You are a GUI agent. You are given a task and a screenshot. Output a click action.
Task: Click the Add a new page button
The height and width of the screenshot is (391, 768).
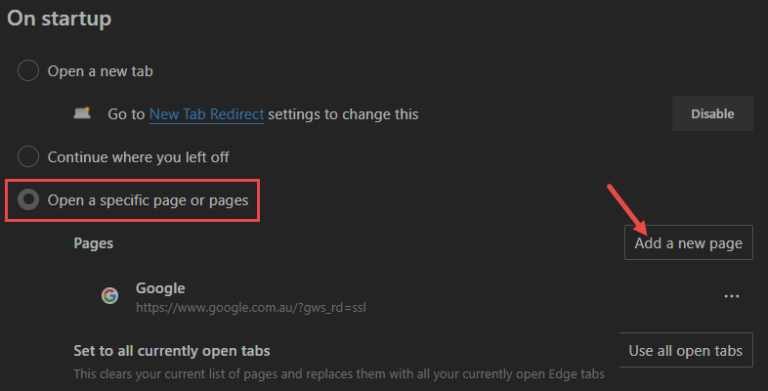688,243
